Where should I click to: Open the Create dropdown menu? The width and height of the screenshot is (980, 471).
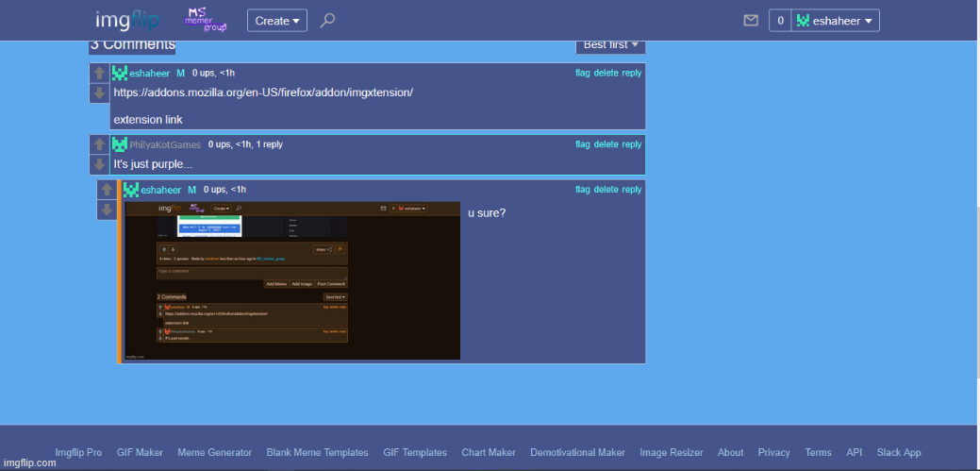tap(277, 20)
